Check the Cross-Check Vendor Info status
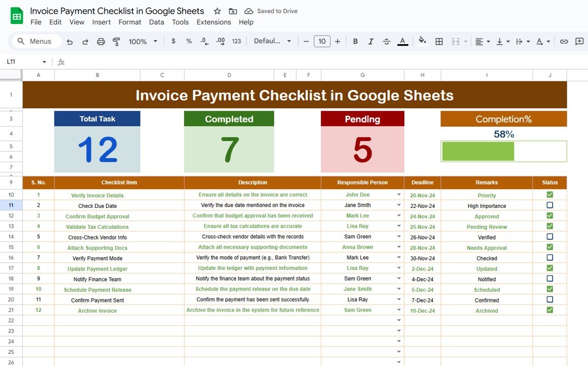This screenshot has height=366, width=588. pos(550,237)
